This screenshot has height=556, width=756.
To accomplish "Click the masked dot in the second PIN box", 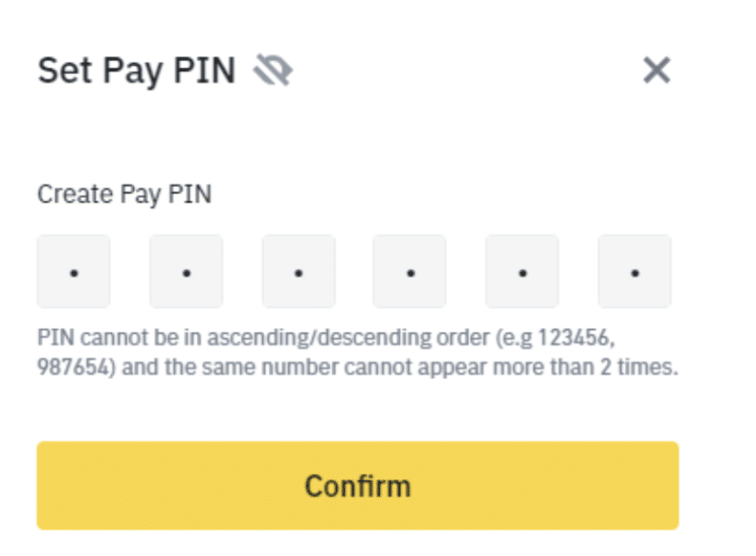I will pyautogui.click(x=186, y=274).
